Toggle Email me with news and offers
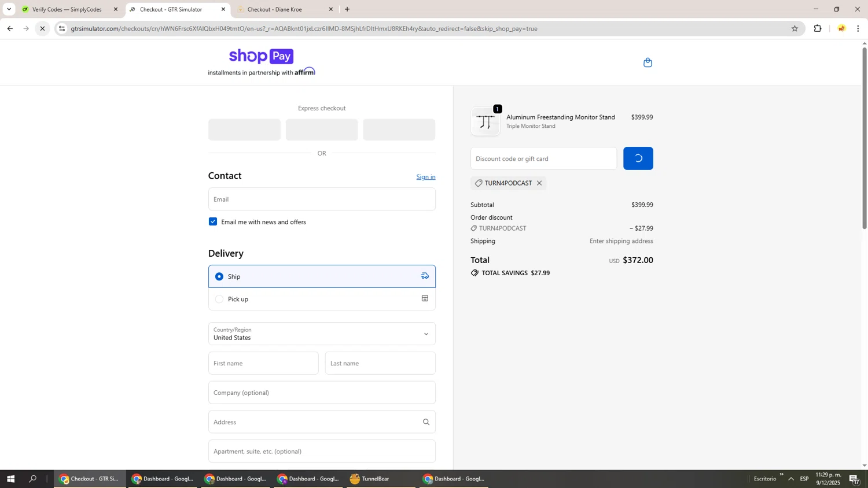868x488 pixels. click(213, 221)
